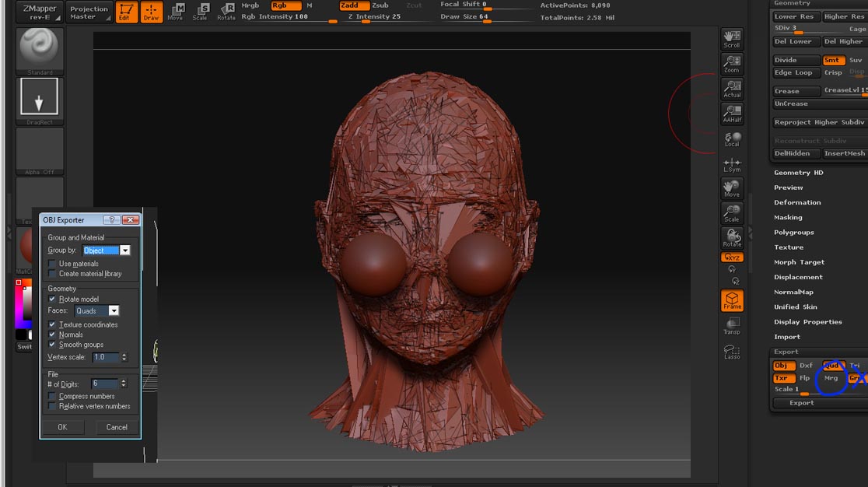Select the Draw tool in top toolbar
Viewport: 868px width, 487px height.
151,12
